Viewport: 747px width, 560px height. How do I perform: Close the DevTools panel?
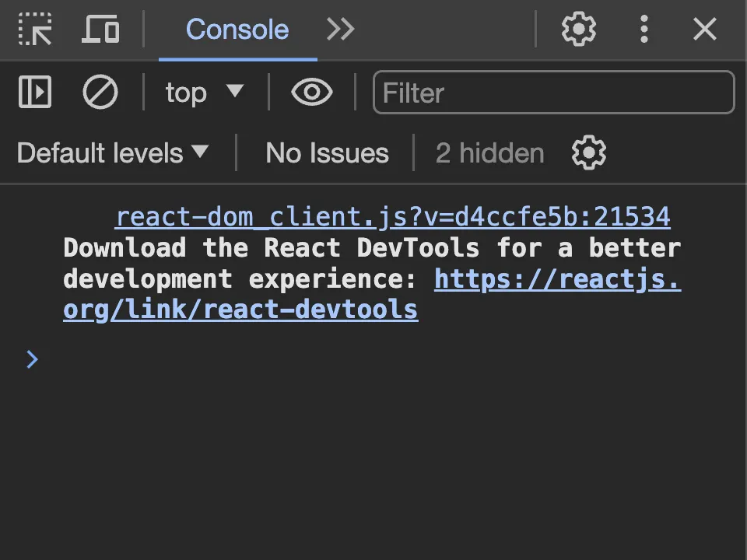705,30
